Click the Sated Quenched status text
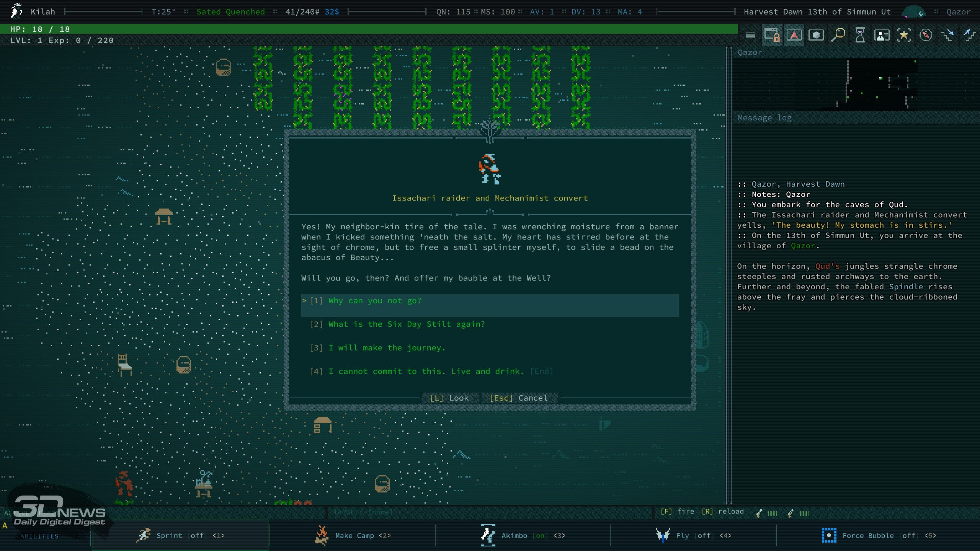The width and height of the screenshot is (980, 551). pos(230,12)
